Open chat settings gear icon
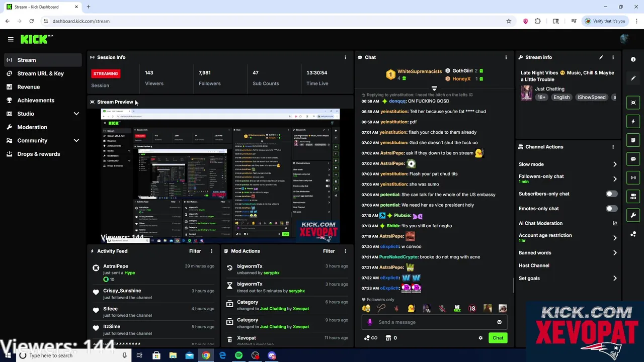This screenshot has height=362, width=644. pyautogui.click(x=480, y=338)
